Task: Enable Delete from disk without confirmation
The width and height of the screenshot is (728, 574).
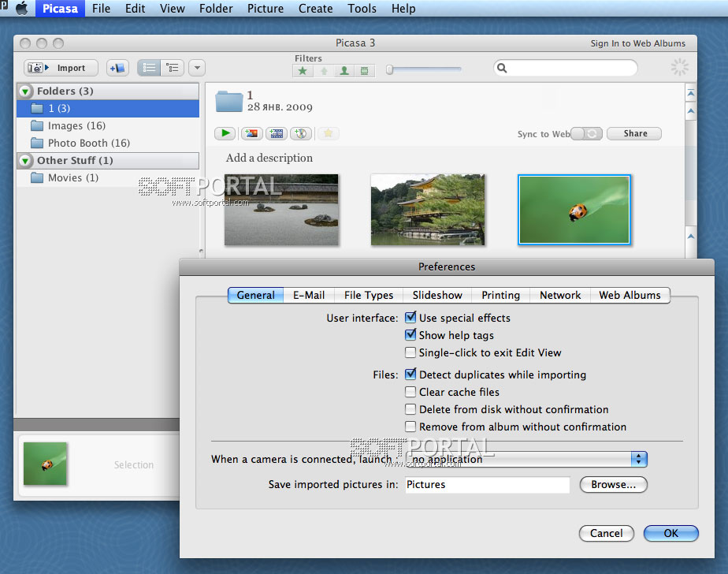Action: tap(410, 409)
